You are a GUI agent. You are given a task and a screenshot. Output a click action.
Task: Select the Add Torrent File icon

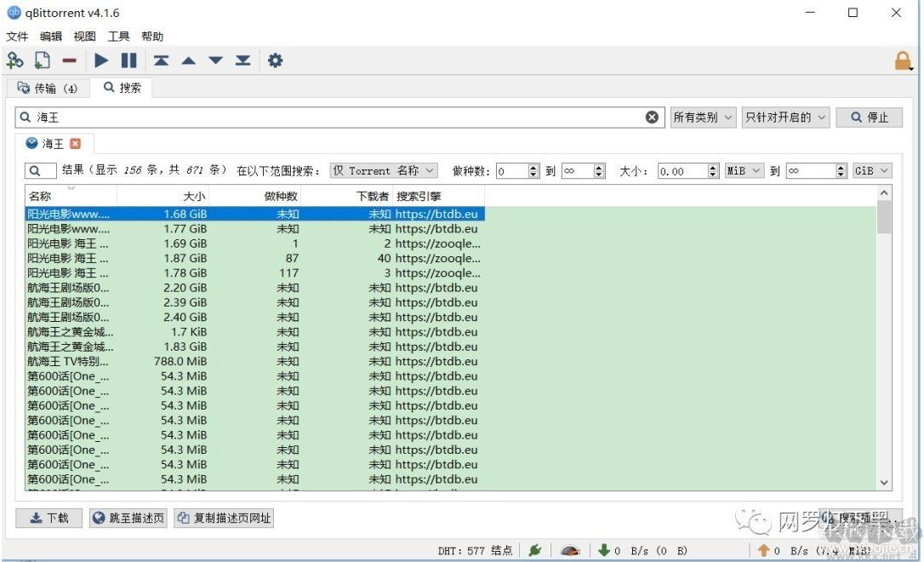[42, 60]
